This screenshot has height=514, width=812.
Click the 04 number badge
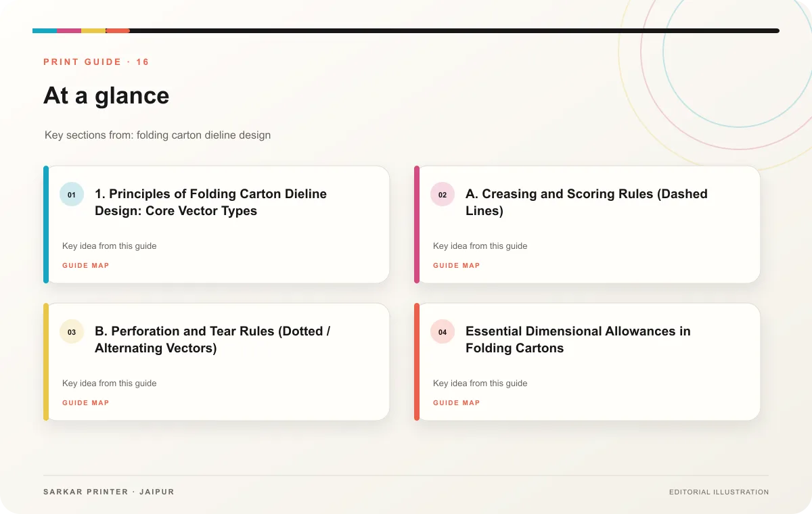443,332
